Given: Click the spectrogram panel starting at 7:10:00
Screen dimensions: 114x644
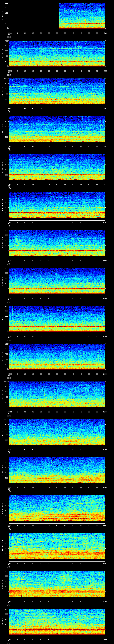Looking at the screenshot, I should coord(57,243).
